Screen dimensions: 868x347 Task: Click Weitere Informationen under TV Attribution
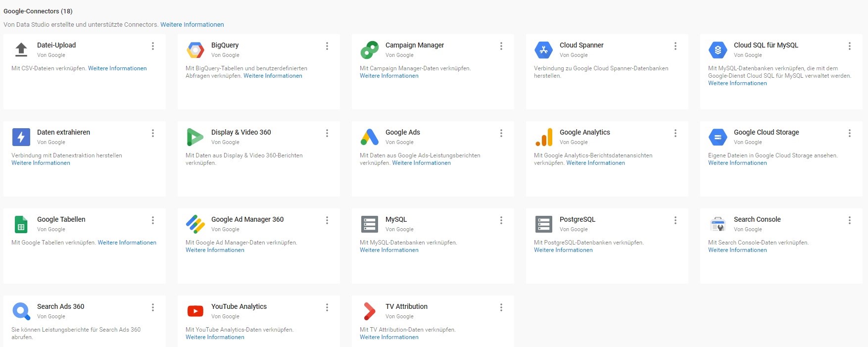click(x=389, y=337)
